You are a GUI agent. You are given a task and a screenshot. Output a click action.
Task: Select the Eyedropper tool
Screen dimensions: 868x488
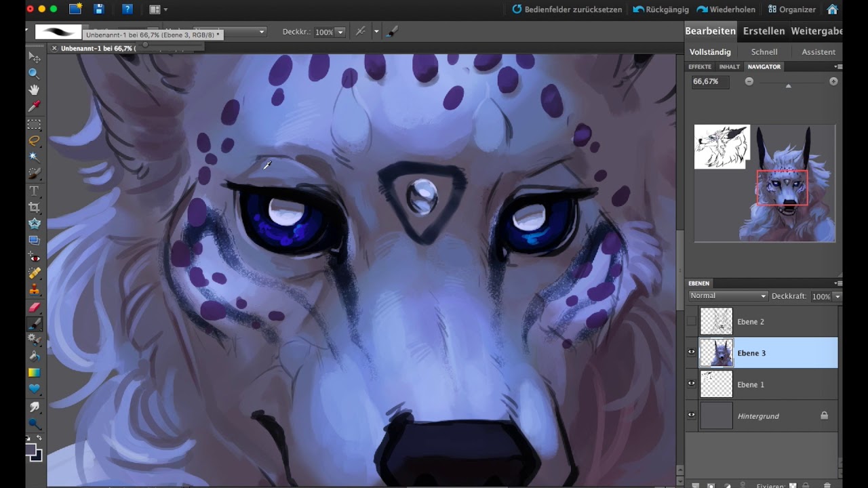coord(34,106)
